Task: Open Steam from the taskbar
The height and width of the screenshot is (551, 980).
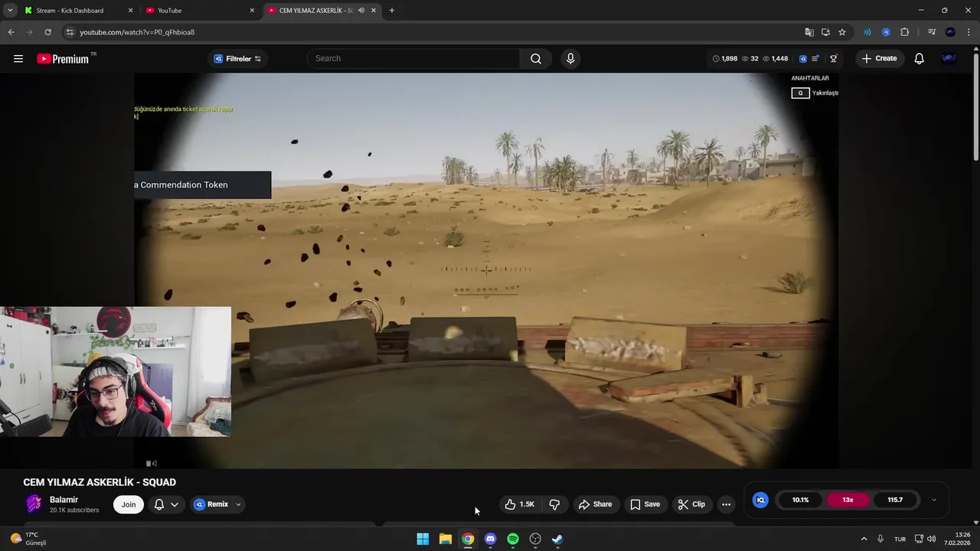Action: (x=558, y=539)
